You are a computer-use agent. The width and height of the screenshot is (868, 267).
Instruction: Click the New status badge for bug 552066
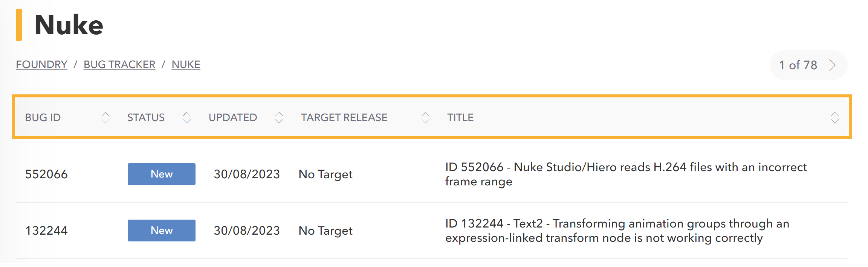tap(162, 174)
